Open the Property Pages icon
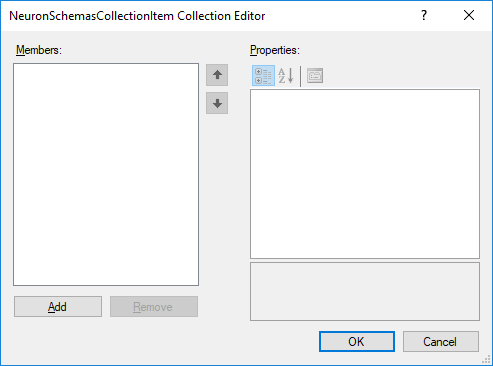Image resolution: width=493 pixels, height=366 pixels. point(315,76)
